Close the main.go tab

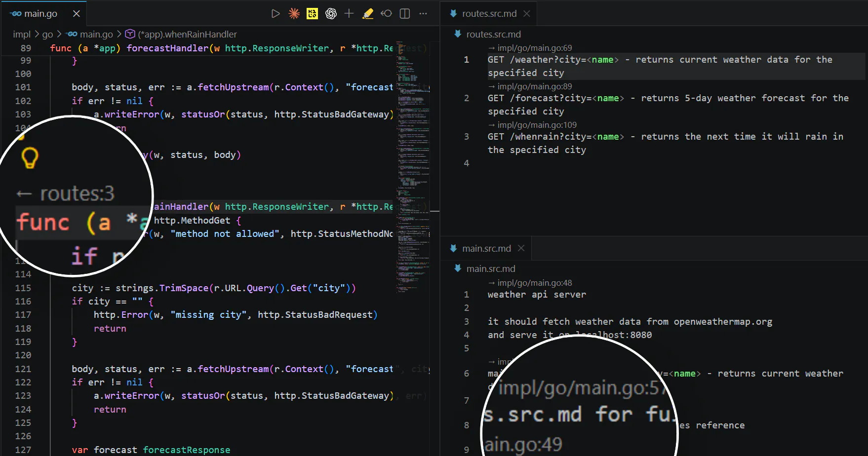[77, 14]
